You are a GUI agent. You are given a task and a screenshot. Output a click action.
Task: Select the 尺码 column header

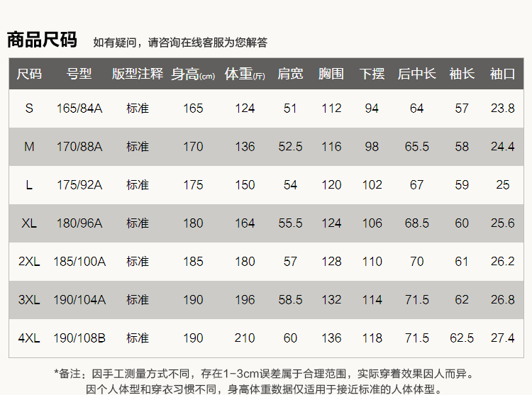click(x=29, y=74)
